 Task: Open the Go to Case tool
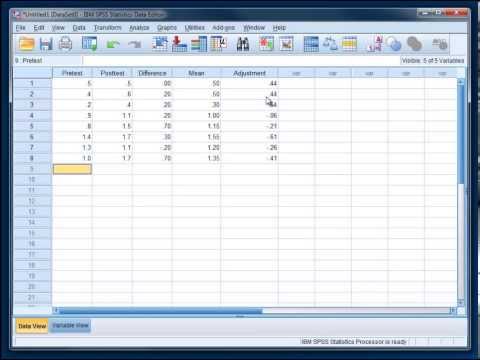coord(160,44)
